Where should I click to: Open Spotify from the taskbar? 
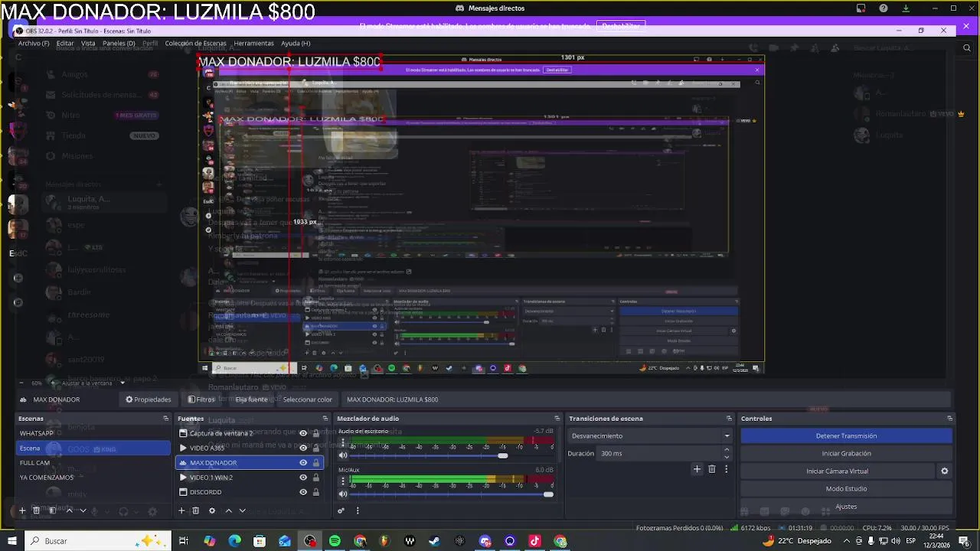pos(335,541)
